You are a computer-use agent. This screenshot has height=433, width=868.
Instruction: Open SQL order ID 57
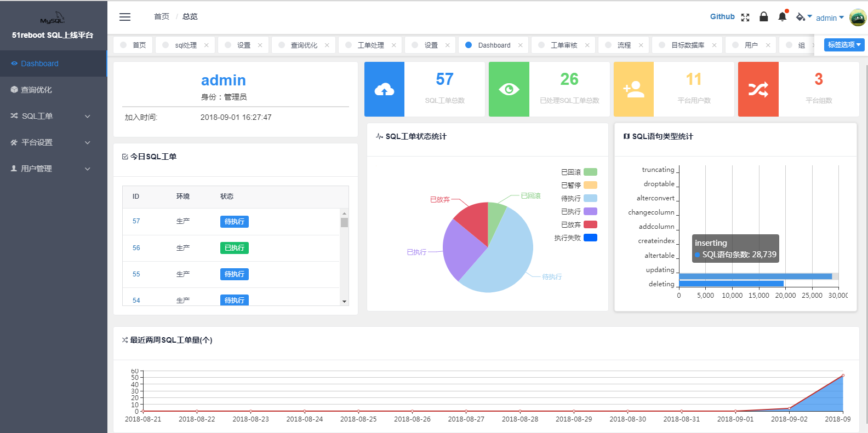coord(136,221)
